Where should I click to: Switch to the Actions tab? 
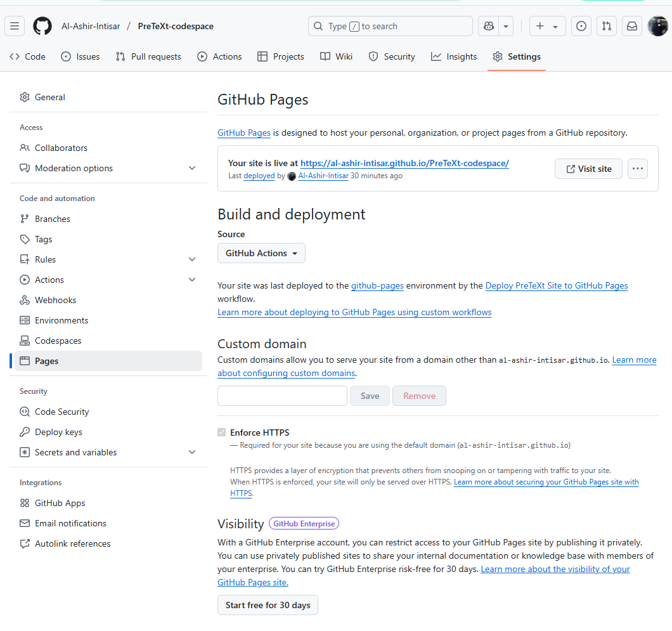(219, 56)
